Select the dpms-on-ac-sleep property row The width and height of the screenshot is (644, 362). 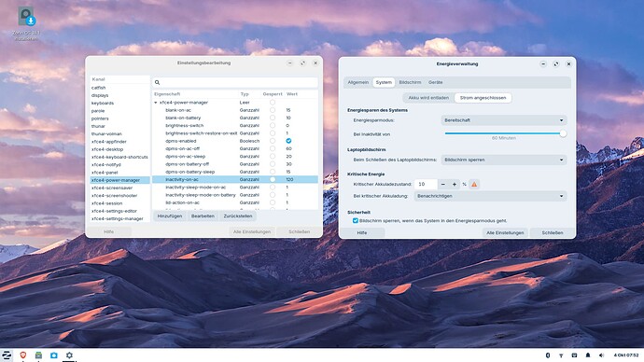pos(235,157)
